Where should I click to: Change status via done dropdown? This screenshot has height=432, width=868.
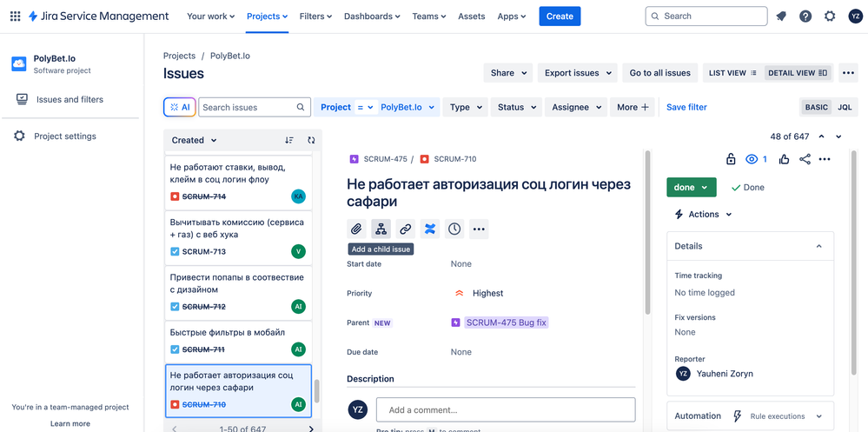point(692,187)
